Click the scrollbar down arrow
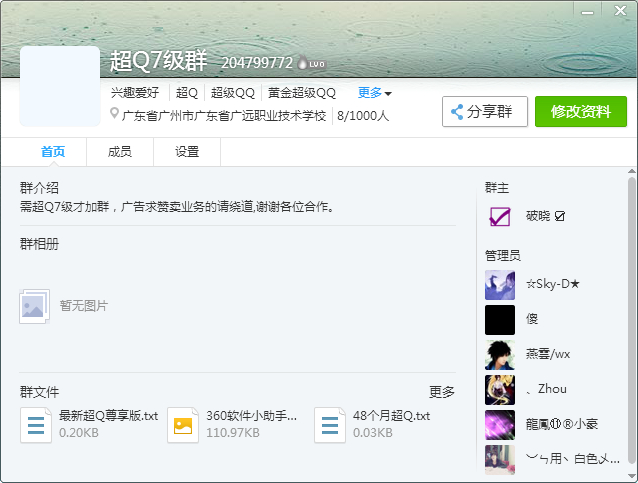This screenshot has height=483, width=638. [631, 475]
